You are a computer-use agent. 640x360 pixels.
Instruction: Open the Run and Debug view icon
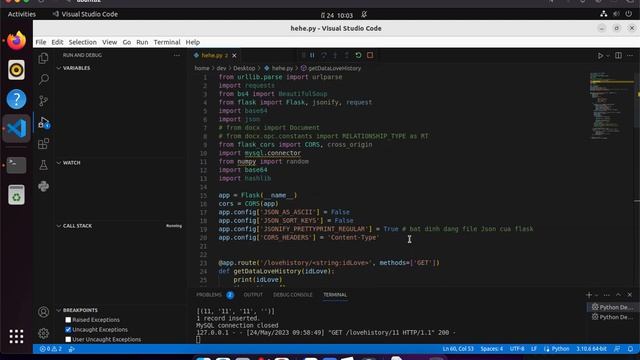point(43,122)
